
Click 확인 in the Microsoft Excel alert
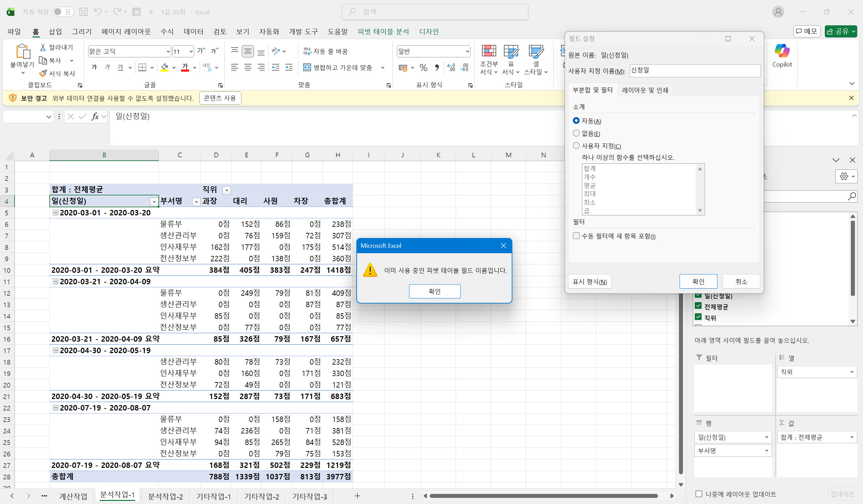pyautogui.click(x=434, y=291)
